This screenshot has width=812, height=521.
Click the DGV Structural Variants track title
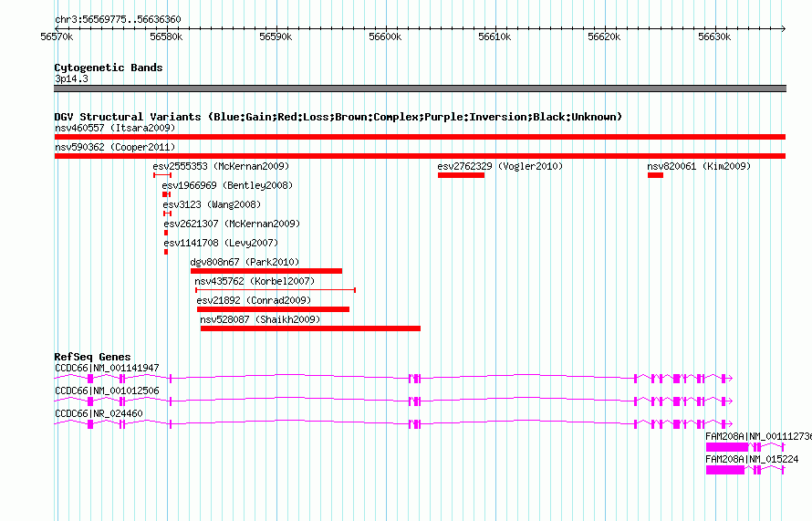pyautogui.click(x=338, y=117)
